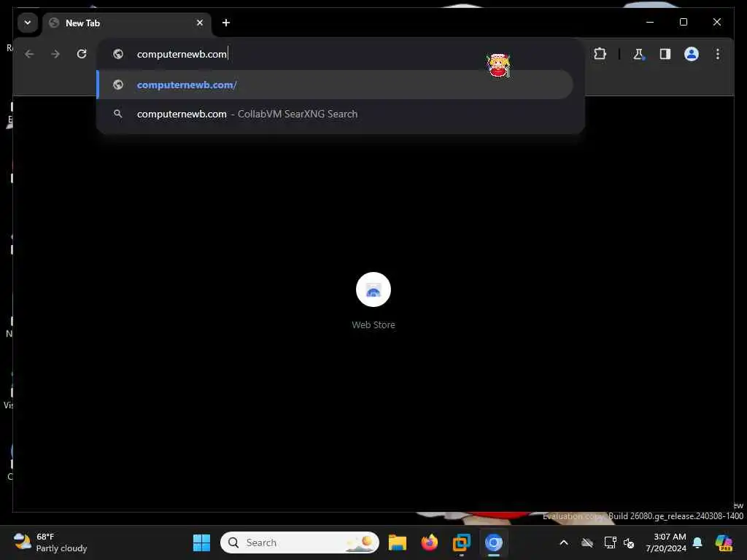
Task: Open the Copilot preview icon
Action: [x=724, y=542]
